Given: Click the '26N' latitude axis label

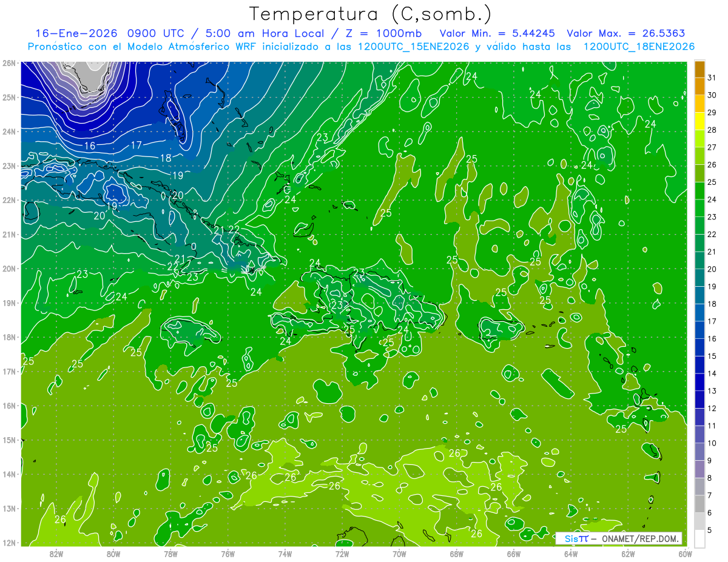Looking at the screenshot, I should click(x=8, y=62).
